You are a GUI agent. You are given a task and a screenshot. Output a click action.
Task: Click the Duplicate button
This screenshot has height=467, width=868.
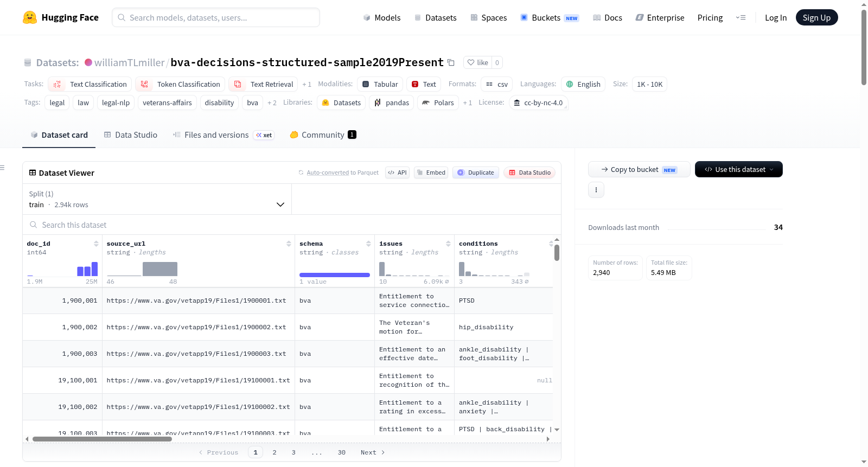[x=476, y=172]
